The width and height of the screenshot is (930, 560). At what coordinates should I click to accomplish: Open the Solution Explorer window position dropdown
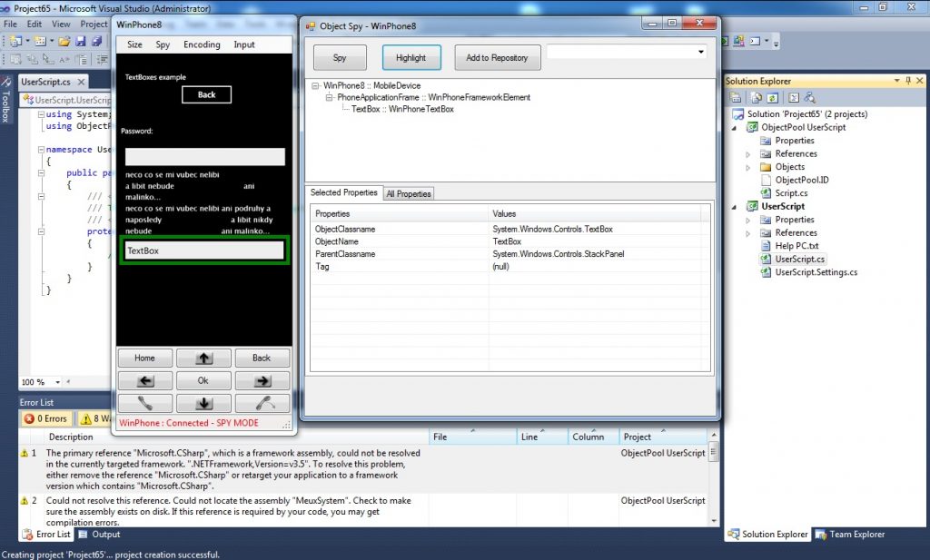pyautogui.click(x=896, y=81)
